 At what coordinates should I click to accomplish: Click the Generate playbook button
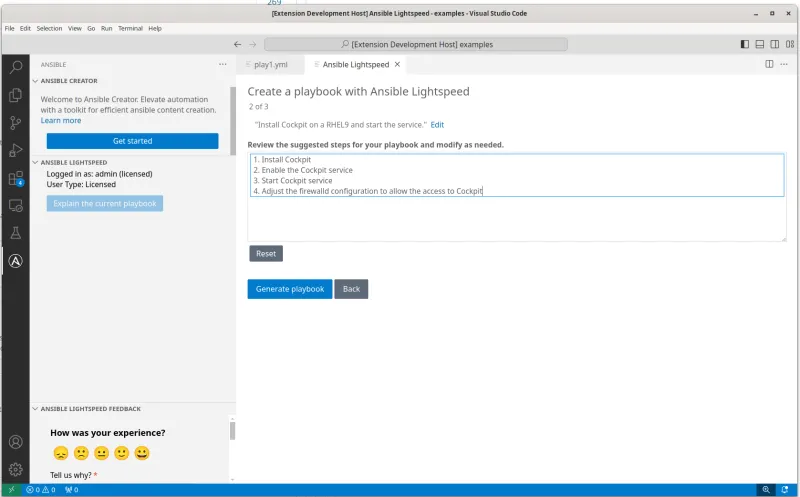(x=290, y=289)
